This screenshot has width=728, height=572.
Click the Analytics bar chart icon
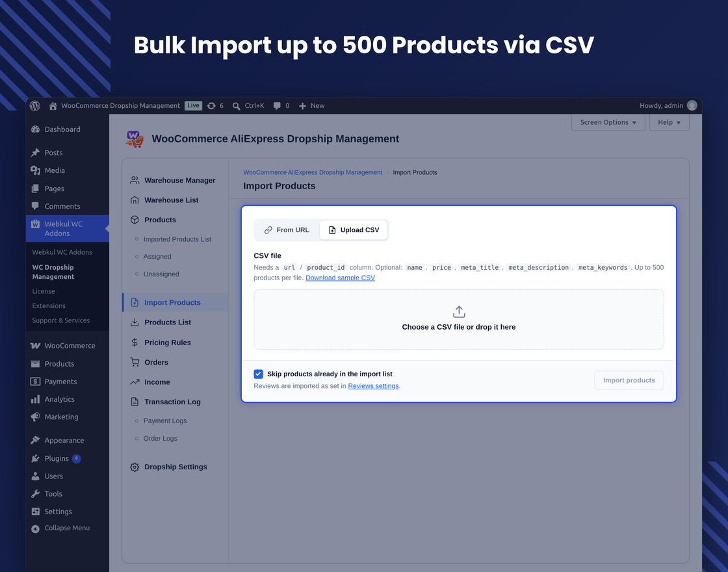(x=35, y=399)
